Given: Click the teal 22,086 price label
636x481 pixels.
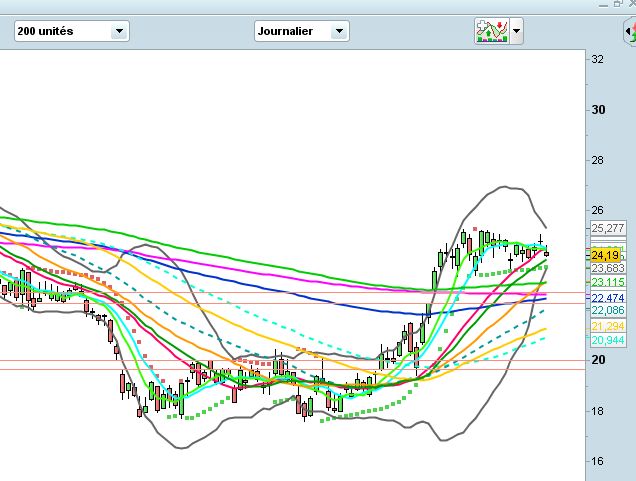Looking at the screenshot, I should pos(608,311).
